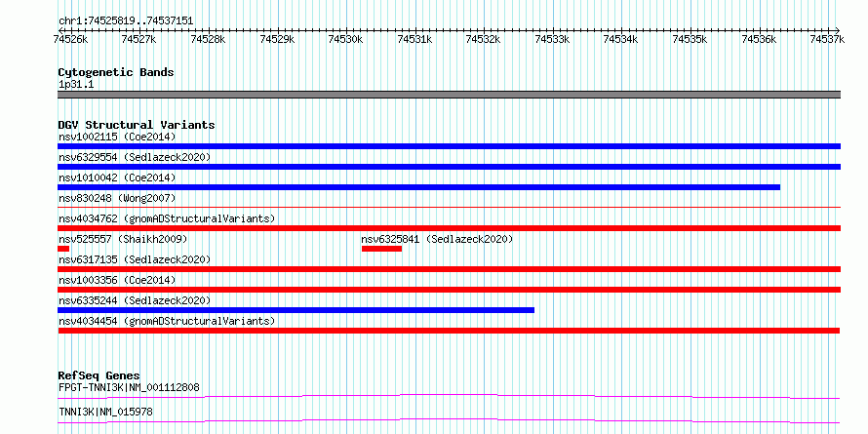The height and width of the screenshot is (434, 868).
Task: Click the gray 1p31.1 cytogenetic band bar
Action: pyautogui.click(x=449, y=95)
